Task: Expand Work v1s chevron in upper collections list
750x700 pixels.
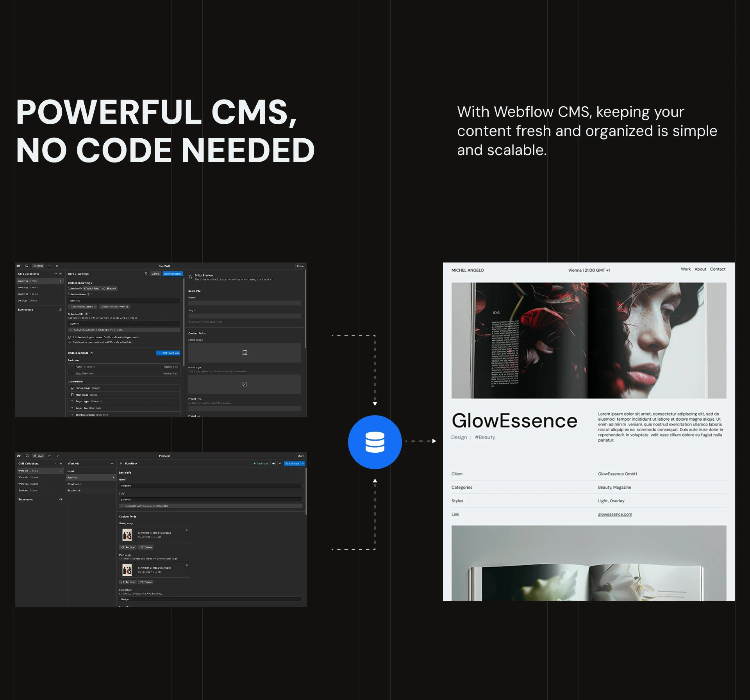Action: pos(61,281)
